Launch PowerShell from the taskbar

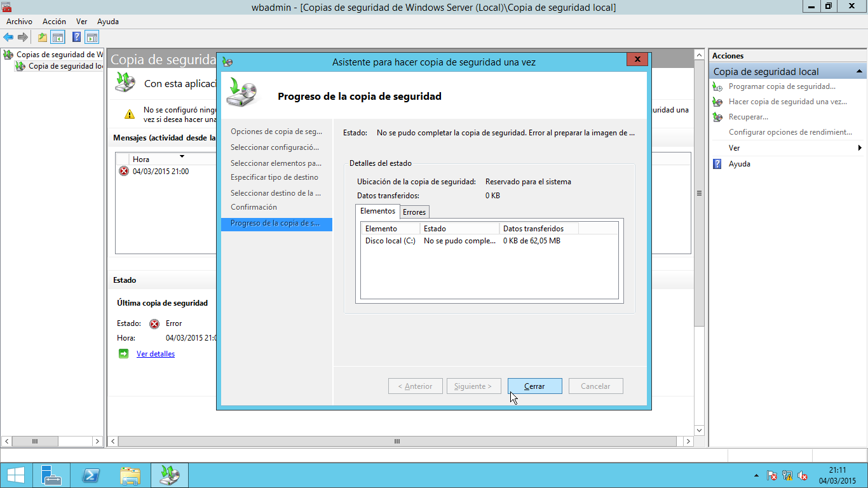click(92, 475)
